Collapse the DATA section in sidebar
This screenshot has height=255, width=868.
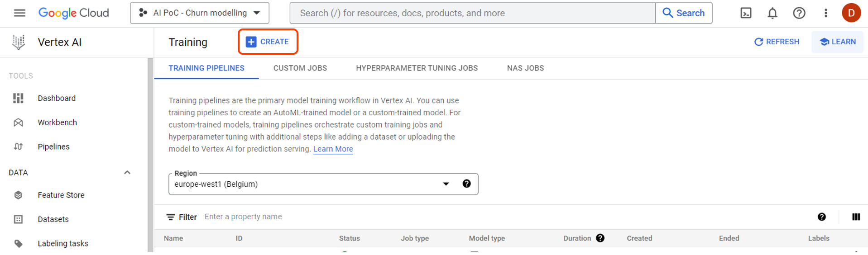pyautogui.click(x=127, y=173)
